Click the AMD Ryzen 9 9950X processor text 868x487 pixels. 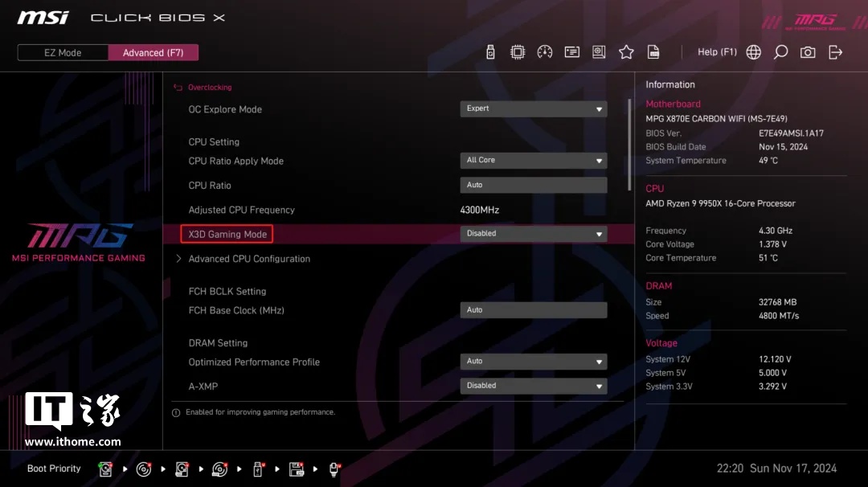(720, 203)
